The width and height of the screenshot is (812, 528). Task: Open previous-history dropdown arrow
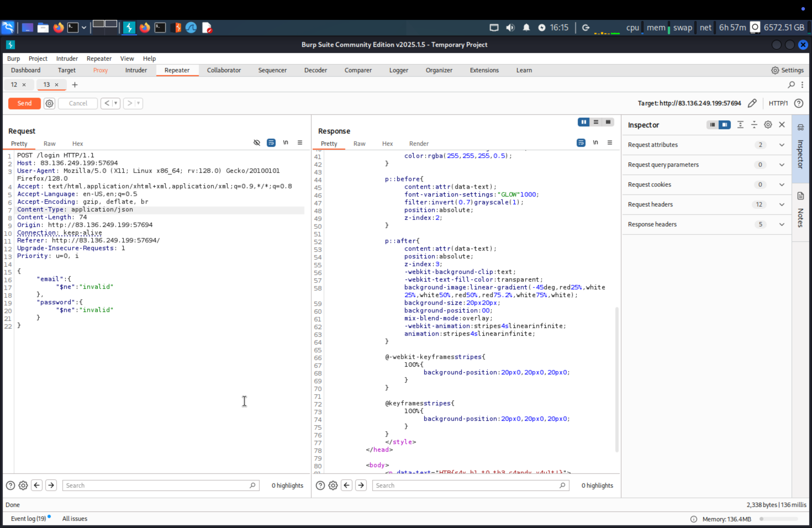(x=116, y=103)
